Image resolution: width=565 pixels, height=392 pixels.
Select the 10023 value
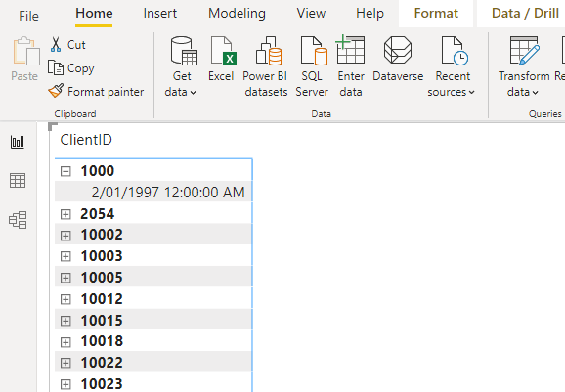click(x=102, y=384)
